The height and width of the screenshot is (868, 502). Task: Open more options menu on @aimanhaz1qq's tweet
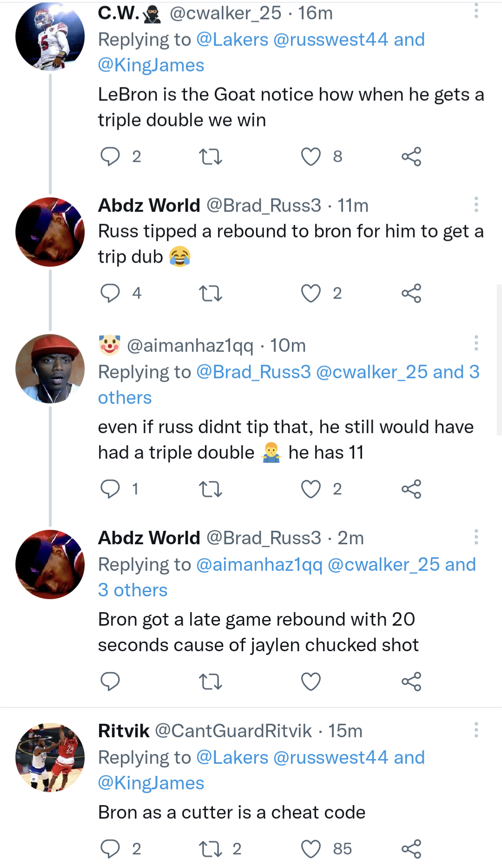476,343
